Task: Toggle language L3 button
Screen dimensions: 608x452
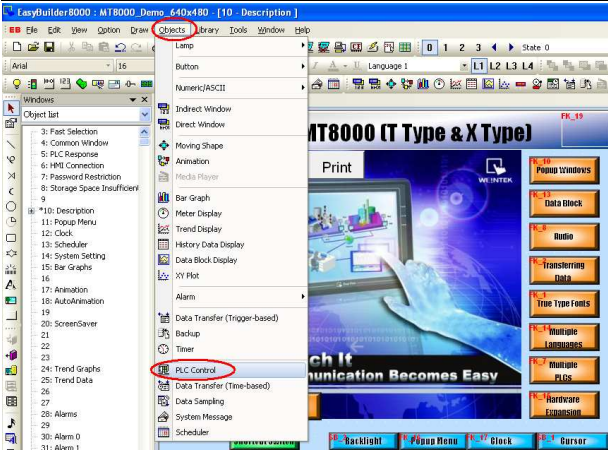Action: [x=511, y=66]
